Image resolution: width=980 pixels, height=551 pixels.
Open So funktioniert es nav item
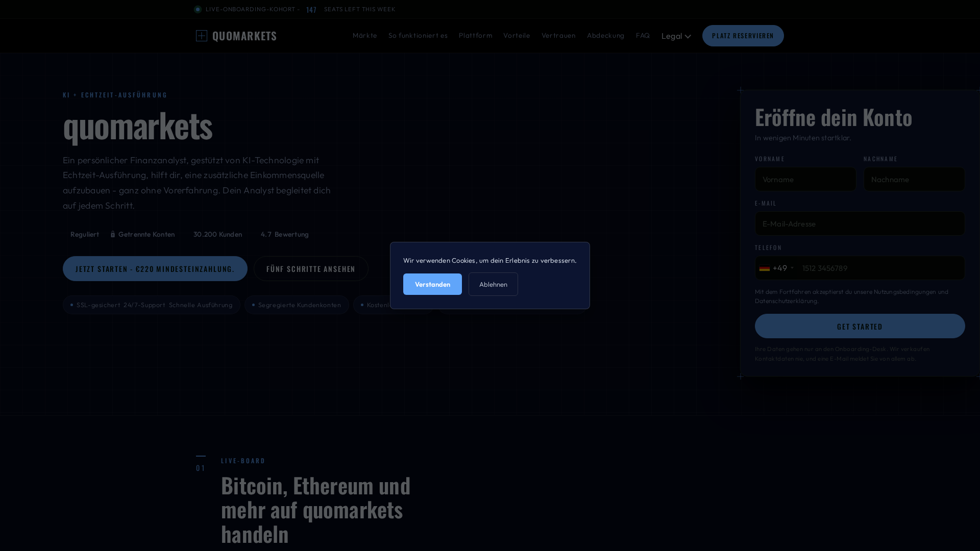tap(418, 36)
